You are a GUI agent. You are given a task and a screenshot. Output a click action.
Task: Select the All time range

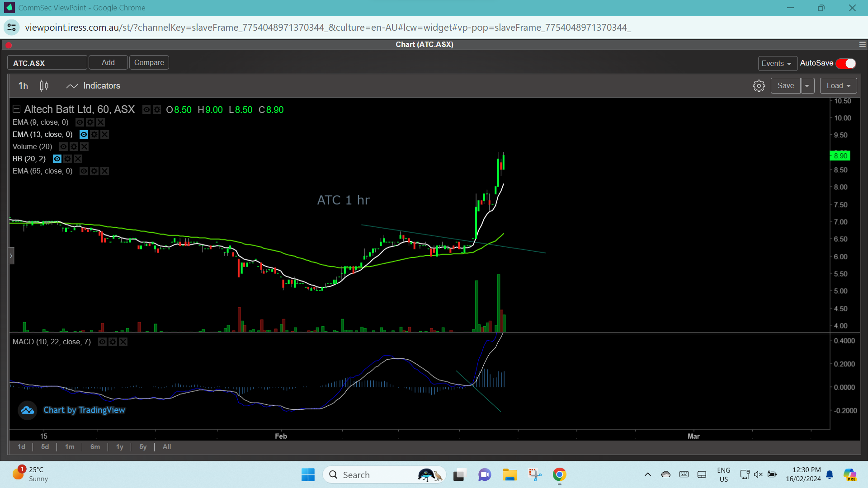167,447
